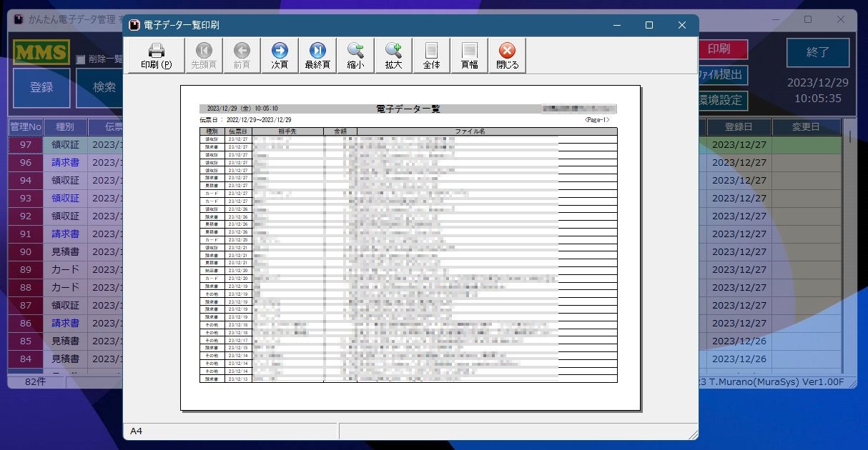Jump to last page with 最終頁
Image resolution: width=868 pixels, height=450 pixels.
(317, 56)
